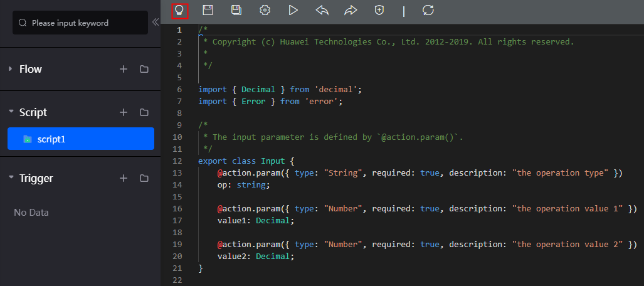Click the 'No Data' text under Trigger

point(31,213)
